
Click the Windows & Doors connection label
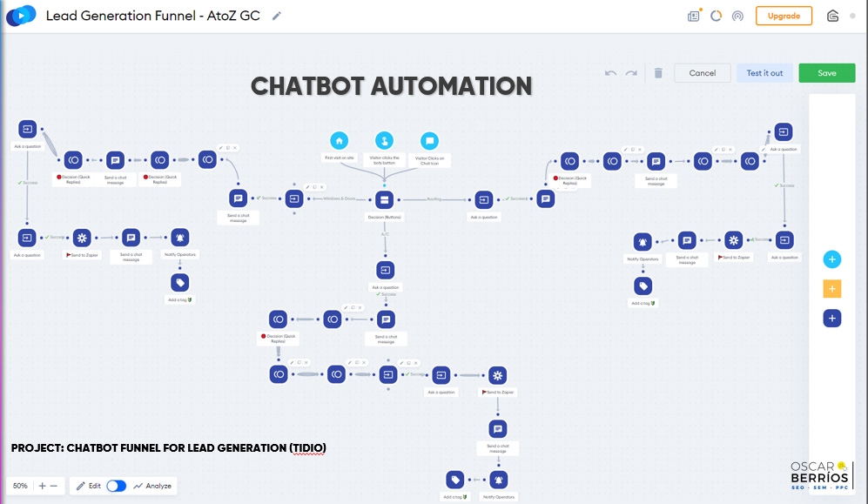pyautogui.click(x=340, y=198)
